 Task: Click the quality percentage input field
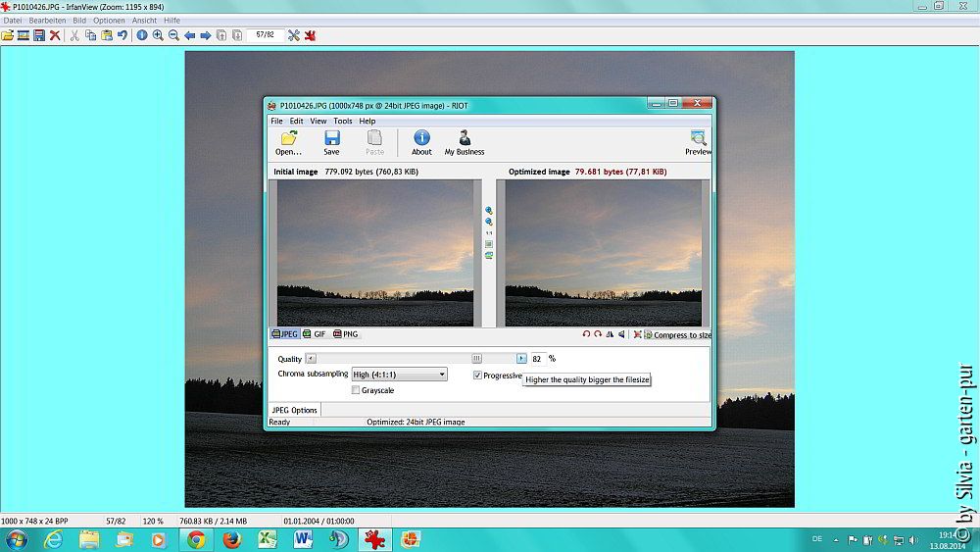(x=538, y=359)
